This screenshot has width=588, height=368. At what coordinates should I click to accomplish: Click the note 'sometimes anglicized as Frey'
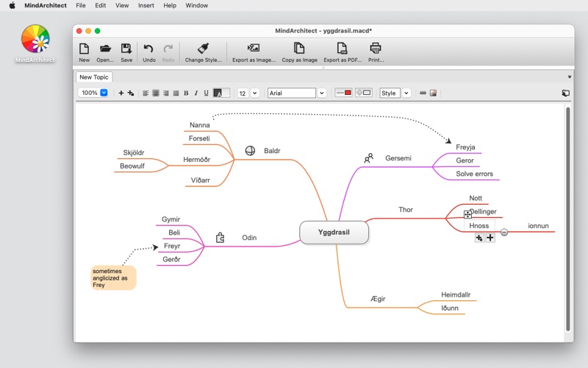coord(113,278)
